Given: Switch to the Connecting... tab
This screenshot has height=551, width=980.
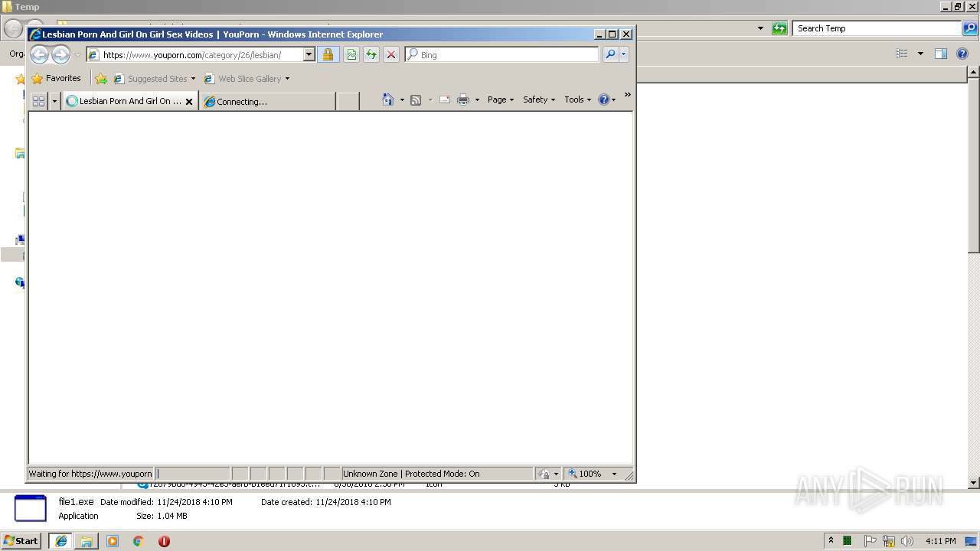Looking at the screenshot, I should (x=266, y=101).
